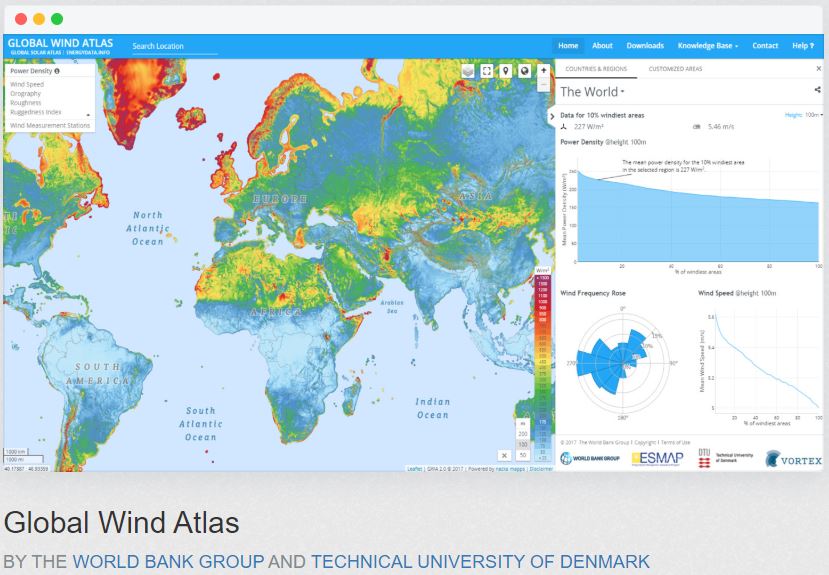
Task: Toggle fullscreen map view icon
Action: (487, 71)
